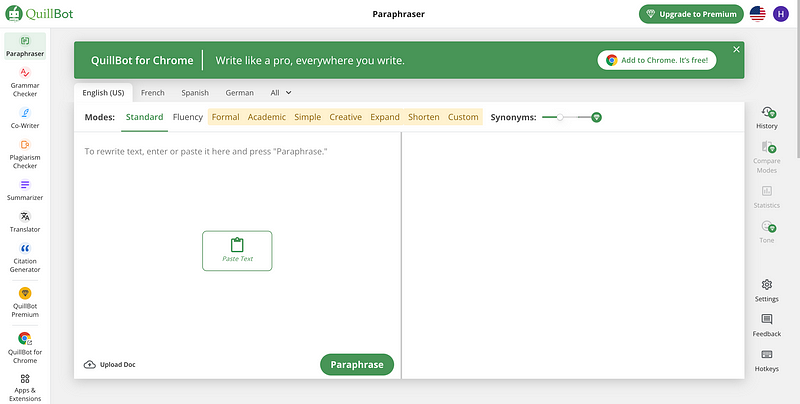
Task: Close the QuillBot for Chrome banner
Action: click(736, 49)
